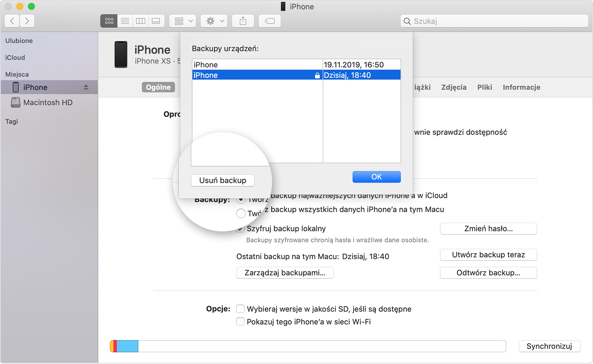Select the backup dated 19.11.2019, 16:50
The image size is (593, 364).
point(296,65)
